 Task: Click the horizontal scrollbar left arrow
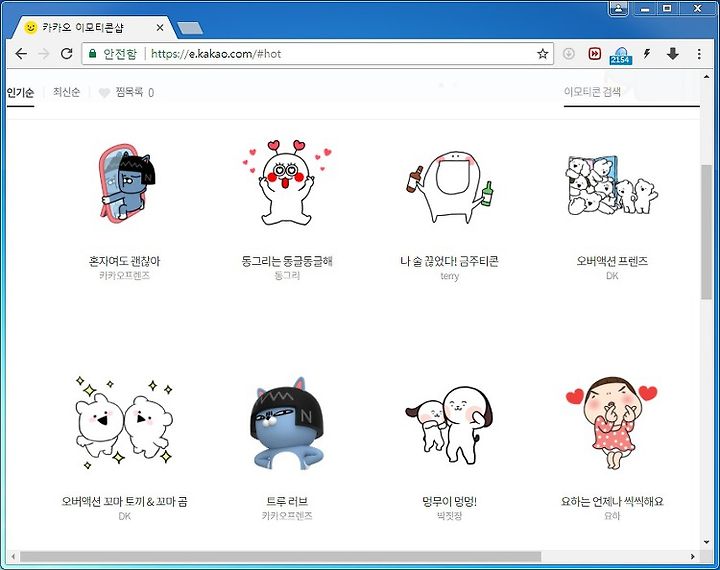13,557
